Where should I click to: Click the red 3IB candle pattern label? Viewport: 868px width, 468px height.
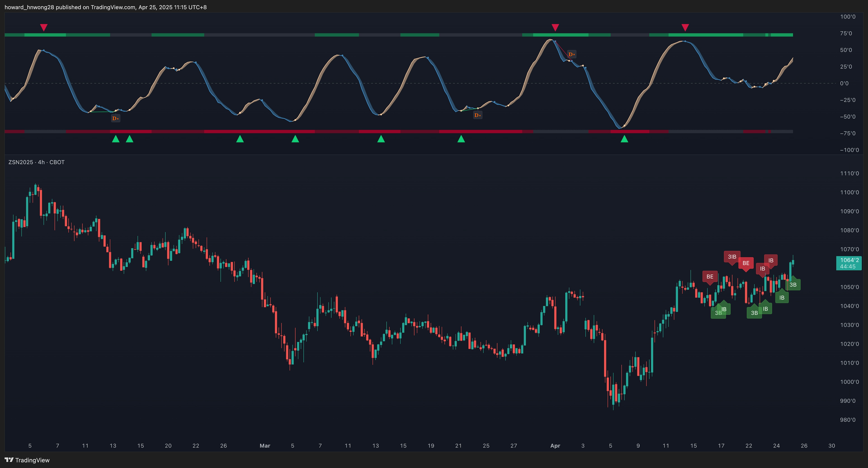732,257
